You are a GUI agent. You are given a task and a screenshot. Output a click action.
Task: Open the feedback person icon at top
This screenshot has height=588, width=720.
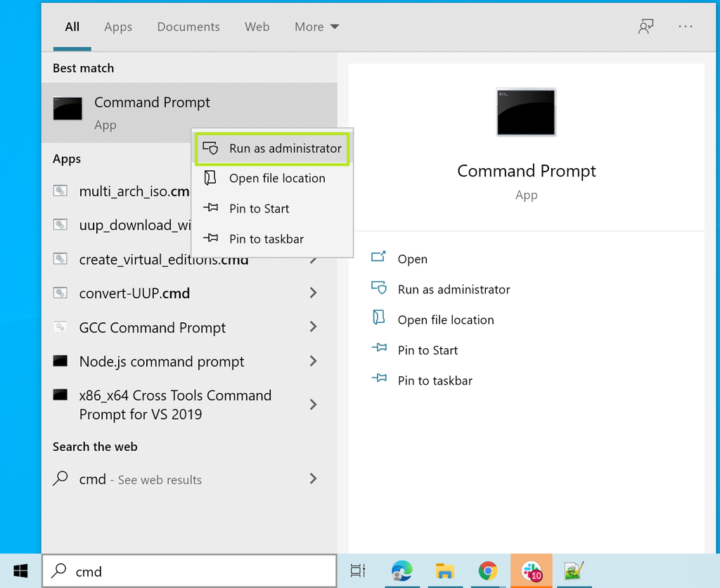(x=645, y=27)
